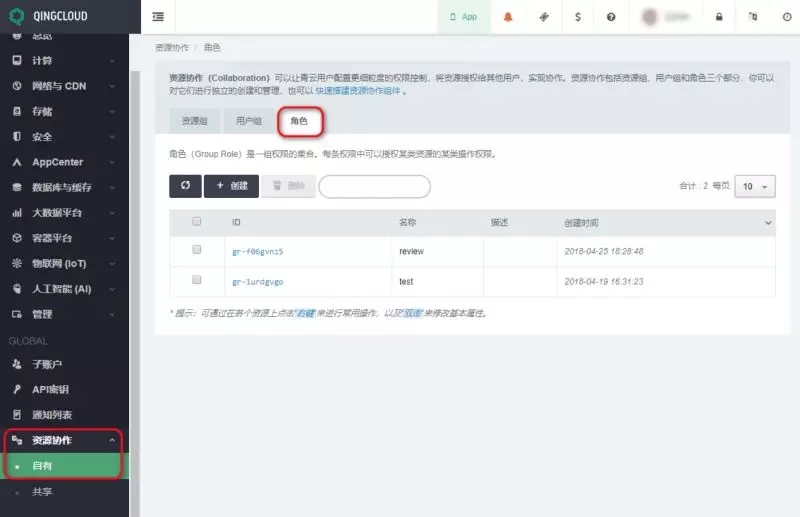Open role link gr-1urdgvgo

tap(257, 282)
